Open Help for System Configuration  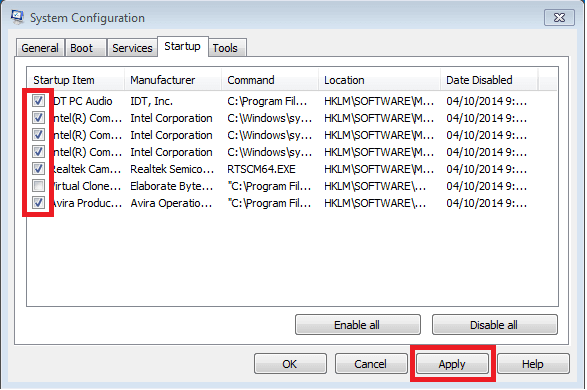[x=533, y=364]
